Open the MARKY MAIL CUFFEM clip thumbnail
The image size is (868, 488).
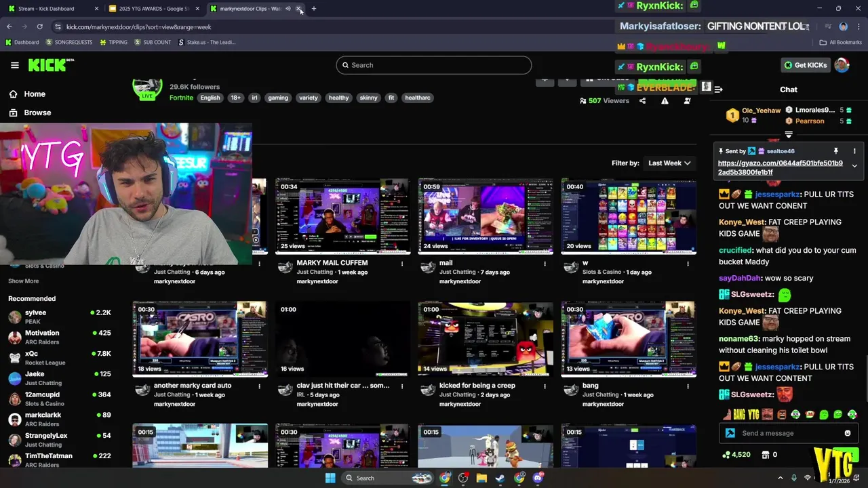342,216
